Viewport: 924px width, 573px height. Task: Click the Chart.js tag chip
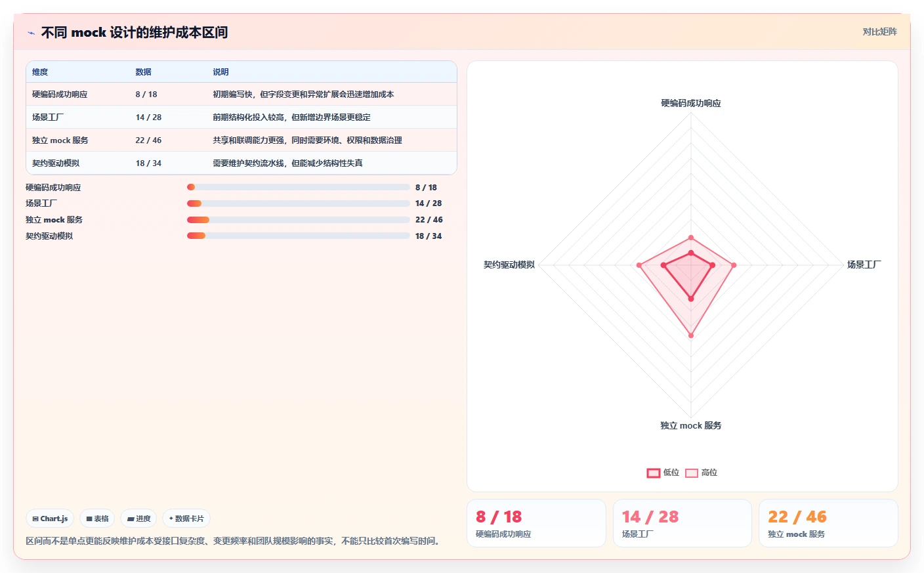click(x=50, y=519)
